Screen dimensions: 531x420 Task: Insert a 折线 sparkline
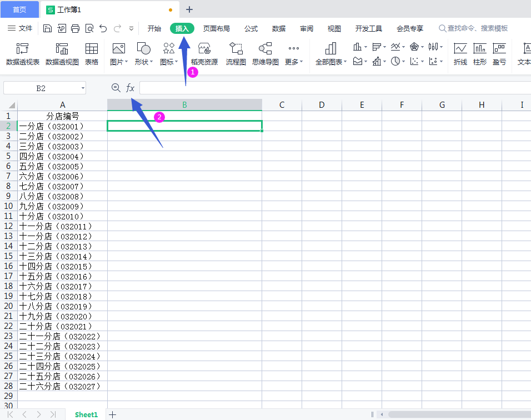click(460, 54)
